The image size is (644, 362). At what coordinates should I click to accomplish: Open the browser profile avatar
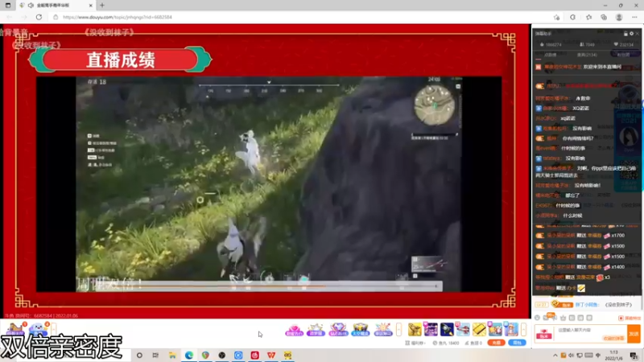pos(619,17)
